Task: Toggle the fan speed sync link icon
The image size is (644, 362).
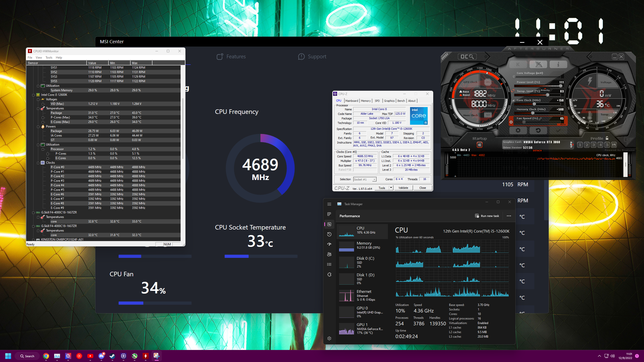Action: point(540,118)
